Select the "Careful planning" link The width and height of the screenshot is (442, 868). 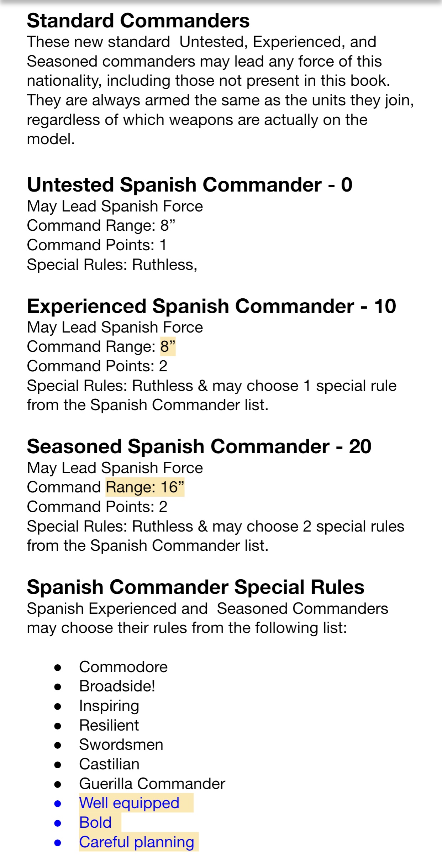click(137, 842)
